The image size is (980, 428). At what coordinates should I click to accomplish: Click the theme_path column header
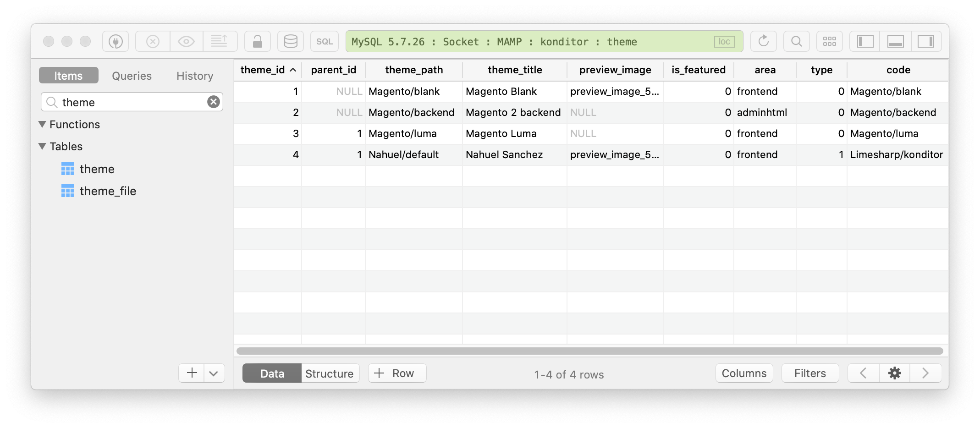point(414,70)
